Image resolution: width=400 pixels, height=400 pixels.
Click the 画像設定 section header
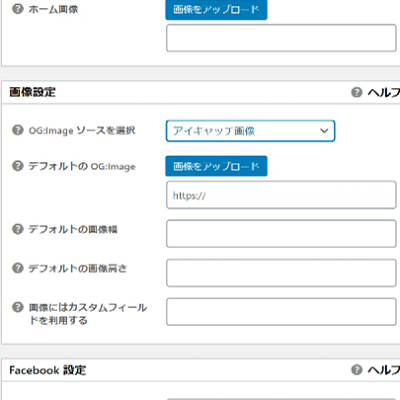pyautogui.click(x=201, y=92)
